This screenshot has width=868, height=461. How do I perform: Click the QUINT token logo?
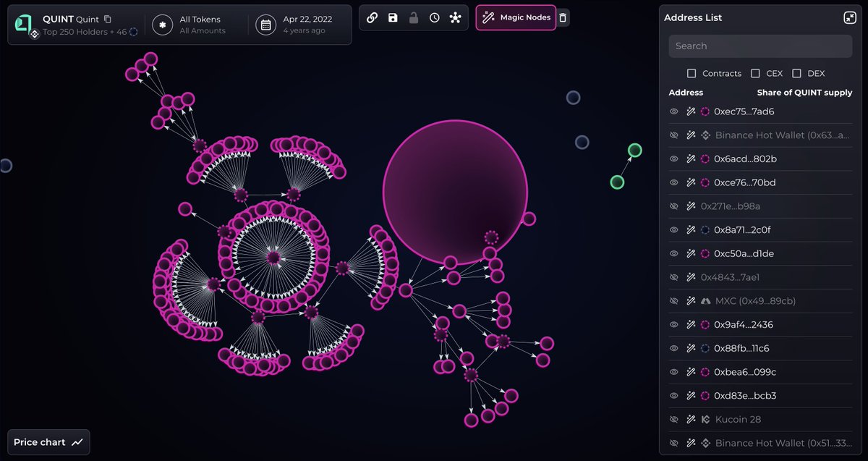pos(25,24)
